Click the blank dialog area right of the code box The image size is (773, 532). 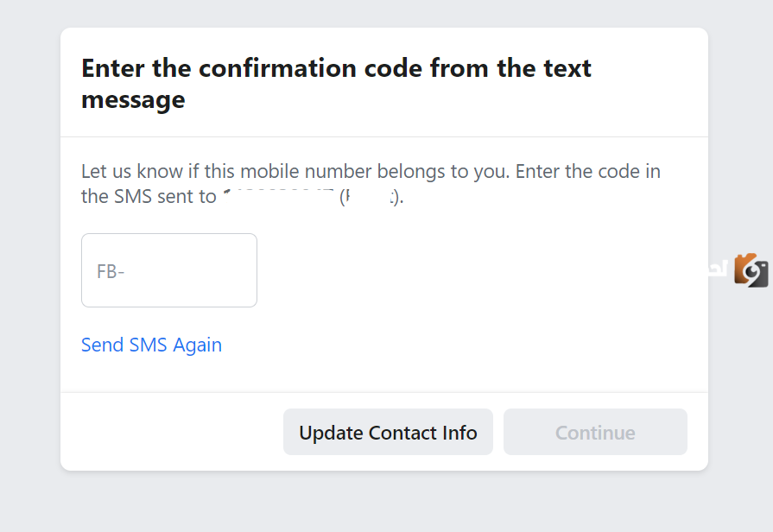click(x=475, y=270)
